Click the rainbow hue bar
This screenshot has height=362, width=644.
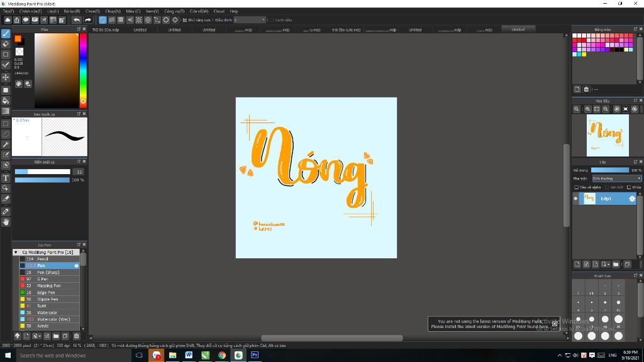pos(83,70)
